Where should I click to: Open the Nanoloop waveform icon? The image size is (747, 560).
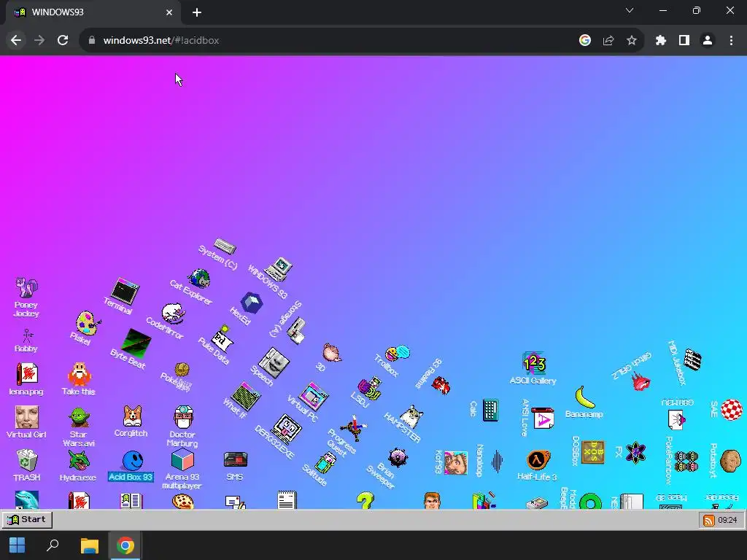[497, 461]
